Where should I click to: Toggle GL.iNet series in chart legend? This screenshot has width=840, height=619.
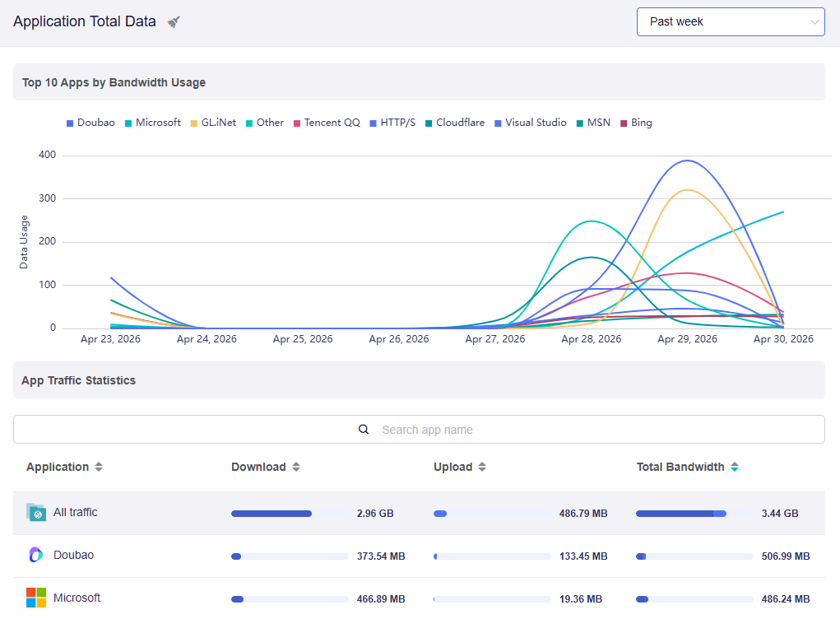point(213,123)
